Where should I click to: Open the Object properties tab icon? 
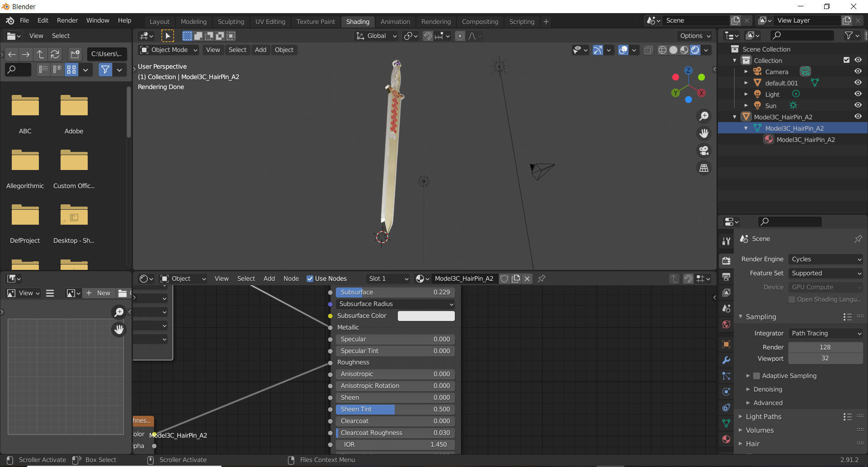pyautogui.click(x=726, y=344)
